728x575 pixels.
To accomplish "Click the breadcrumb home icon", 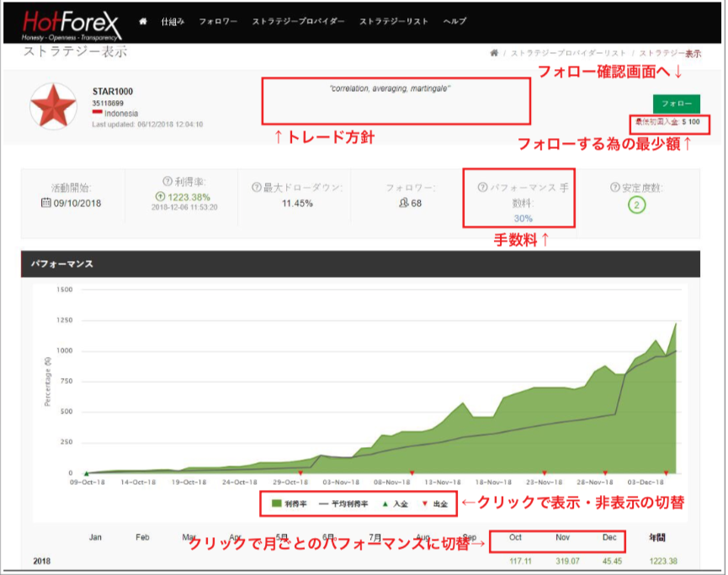I will pyautogui.click(x=494, y=53).
